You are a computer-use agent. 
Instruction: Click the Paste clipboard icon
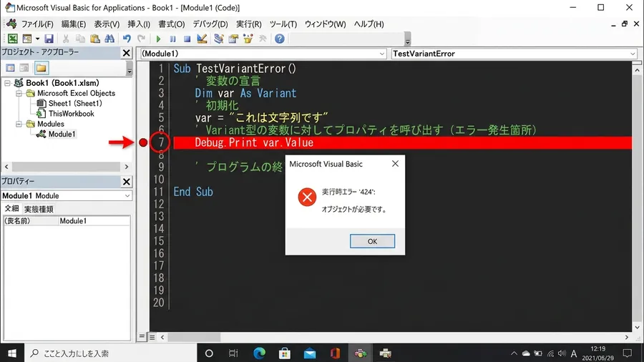pyautogui.click(x=95, y=39)
